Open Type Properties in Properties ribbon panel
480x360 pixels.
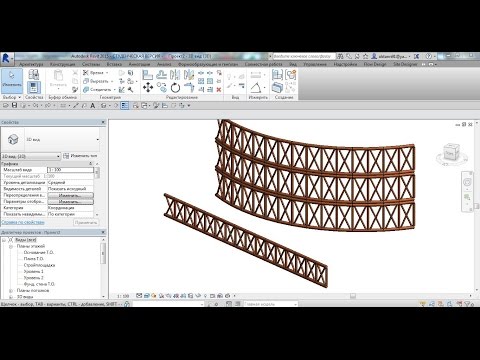(x=33, y=75)
